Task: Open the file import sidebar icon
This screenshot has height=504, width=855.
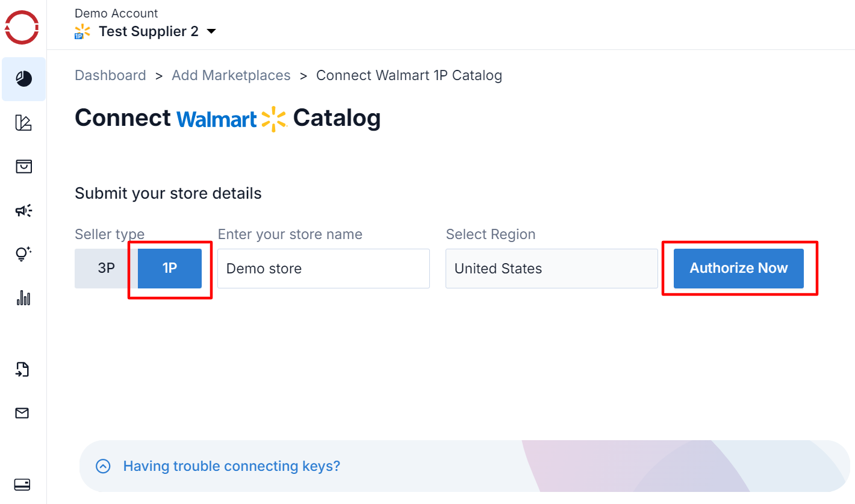Action: point(22,369)
